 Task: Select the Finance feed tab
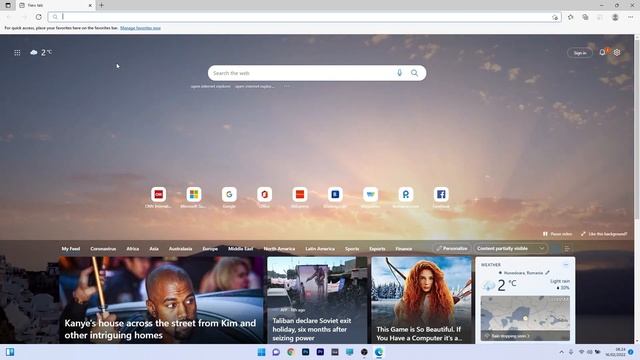403,249
